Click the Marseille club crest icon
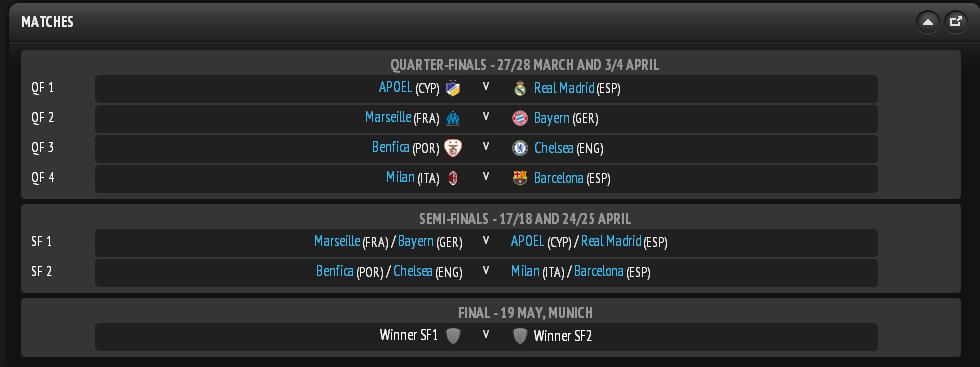Image resolution: width=980 pixels, height=367 pixels. pos(453,118)
